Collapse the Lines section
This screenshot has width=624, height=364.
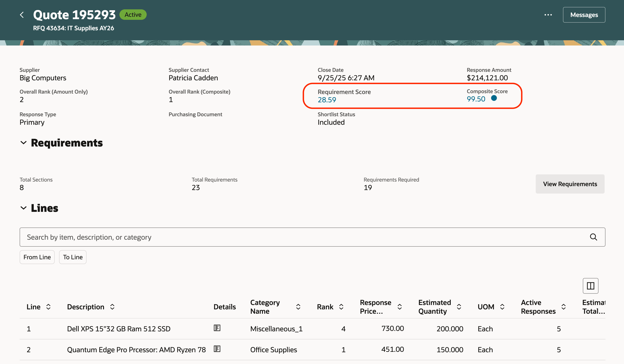pos(24,208)
